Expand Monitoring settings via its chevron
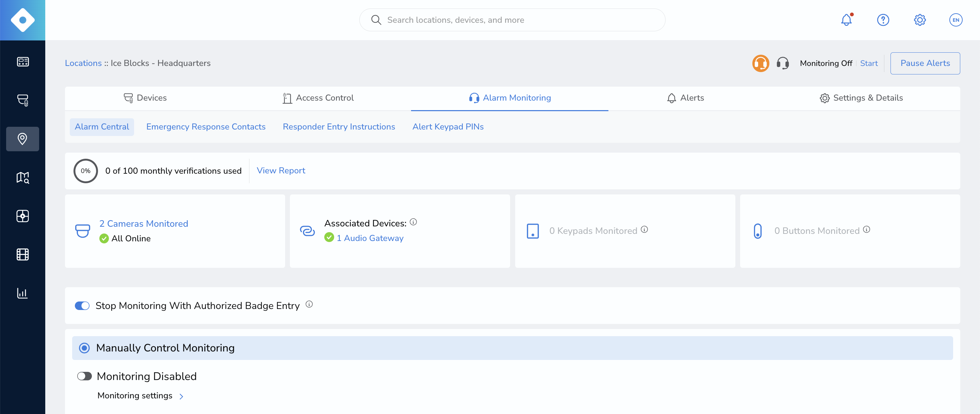Screen dimensions: 980x414 click(181, 396)
